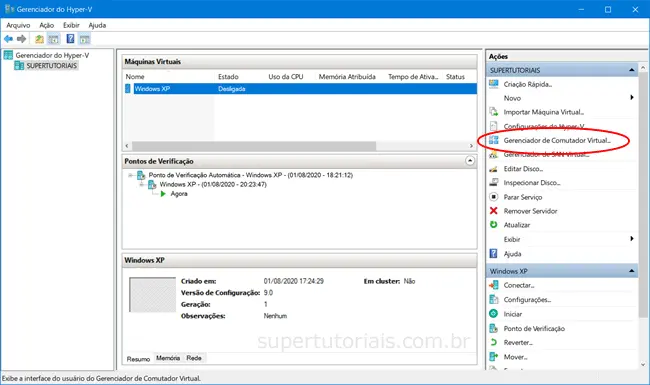Click the Editar Disco icon
The image size is (650, 385).
[x=494, y=169]
